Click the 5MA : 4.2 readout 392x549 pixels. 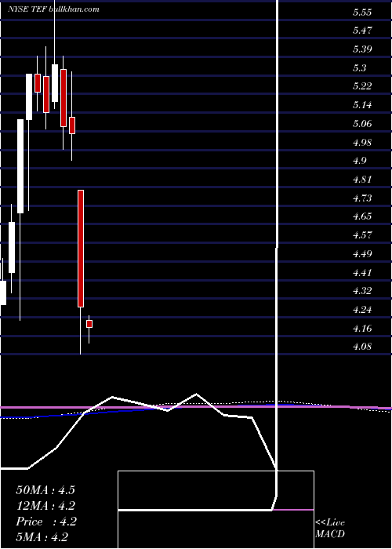[42, 536]
